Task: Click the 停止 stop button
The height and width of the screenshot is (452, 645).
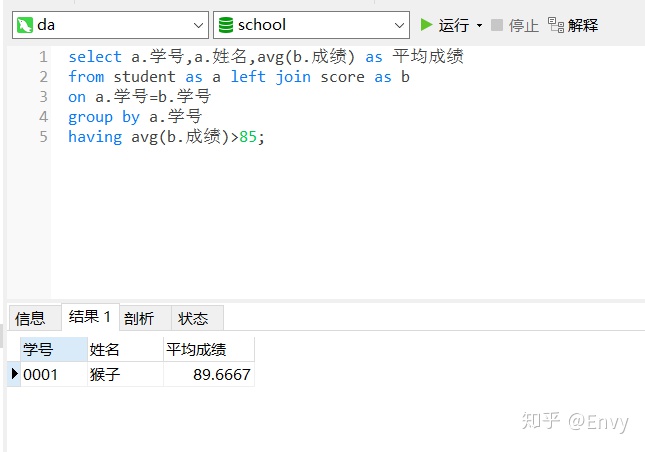Action: tap(515, 25)
